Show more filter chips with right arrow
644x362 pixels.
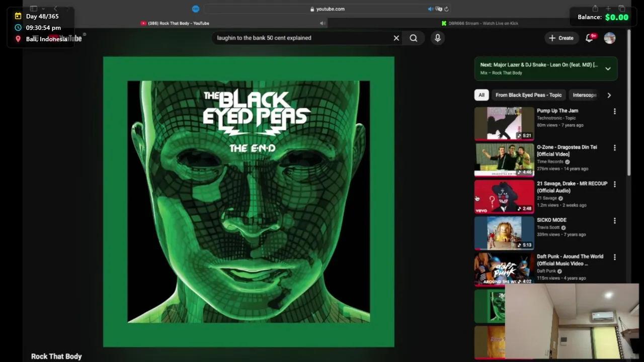pos(609,95)
